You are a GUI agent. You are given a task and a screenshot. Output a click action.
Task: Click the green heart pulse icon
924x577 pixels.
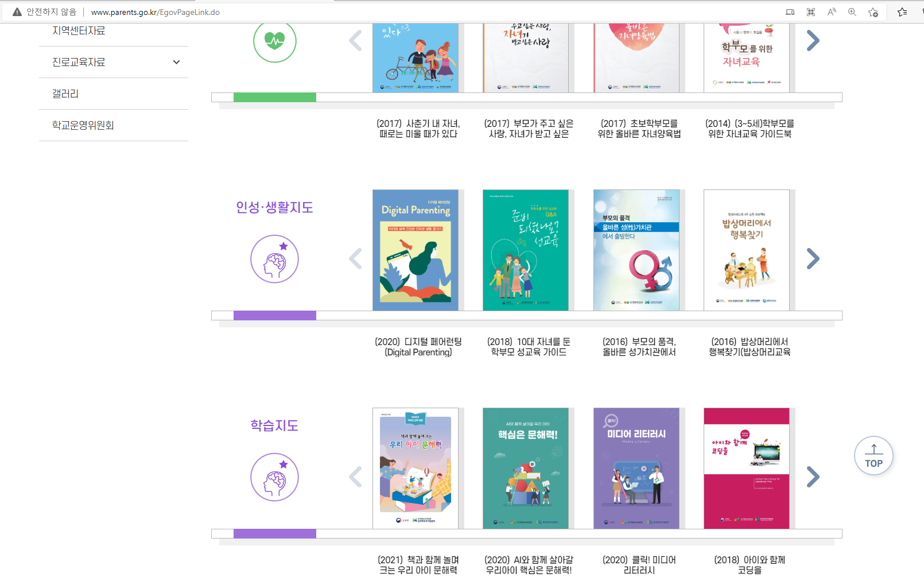(274, 41)
